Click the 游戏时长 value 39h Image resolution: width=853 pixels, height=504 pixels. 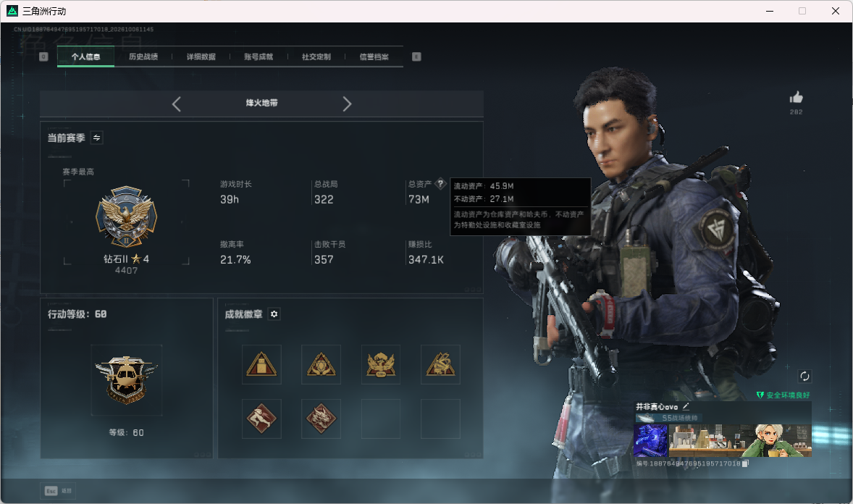[x=230, y=200]
